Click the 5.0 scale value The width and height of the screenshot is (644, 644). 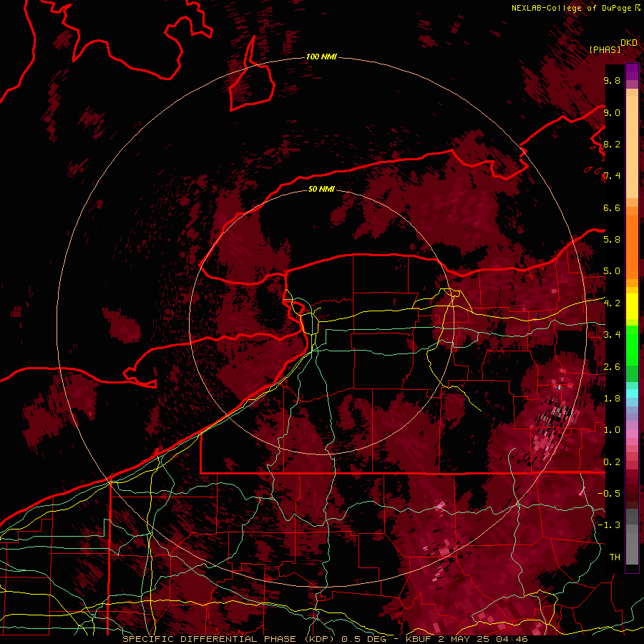(612, 271)
